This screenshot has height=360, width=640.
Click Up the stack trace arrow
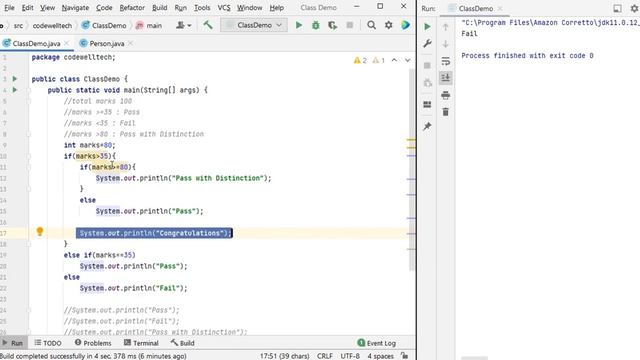[x=445, y=27]
